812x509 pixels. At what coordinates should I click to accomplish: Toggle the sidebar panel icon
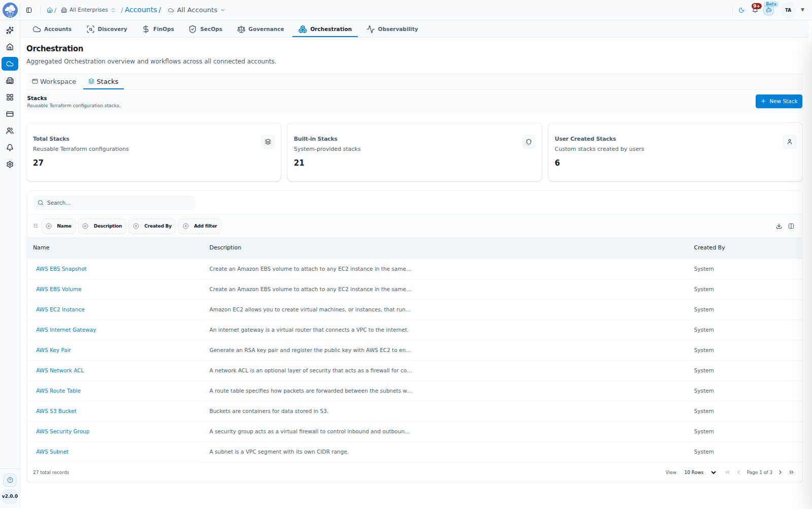[29, 10]
